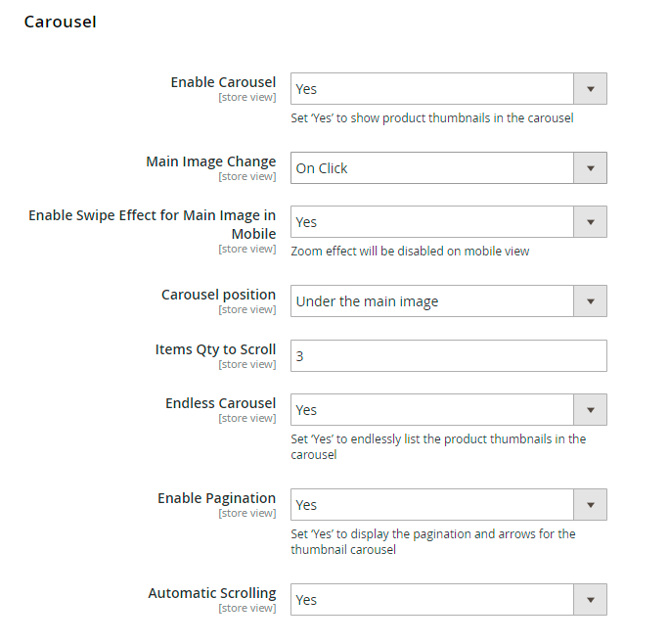Click the Carousel section heading
669x644 pixels.
[61, 22]
